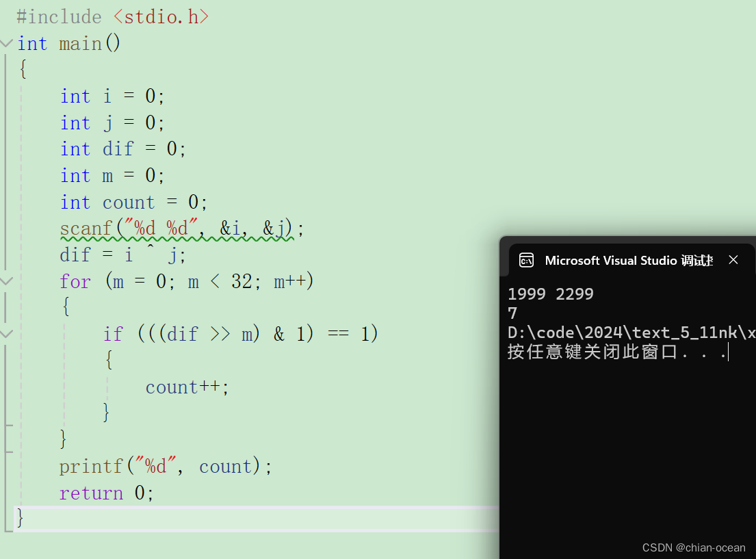This screenshot has height=559, width=756.
Task: Click the dif = i ^ j expression
Action: (116, 254)
